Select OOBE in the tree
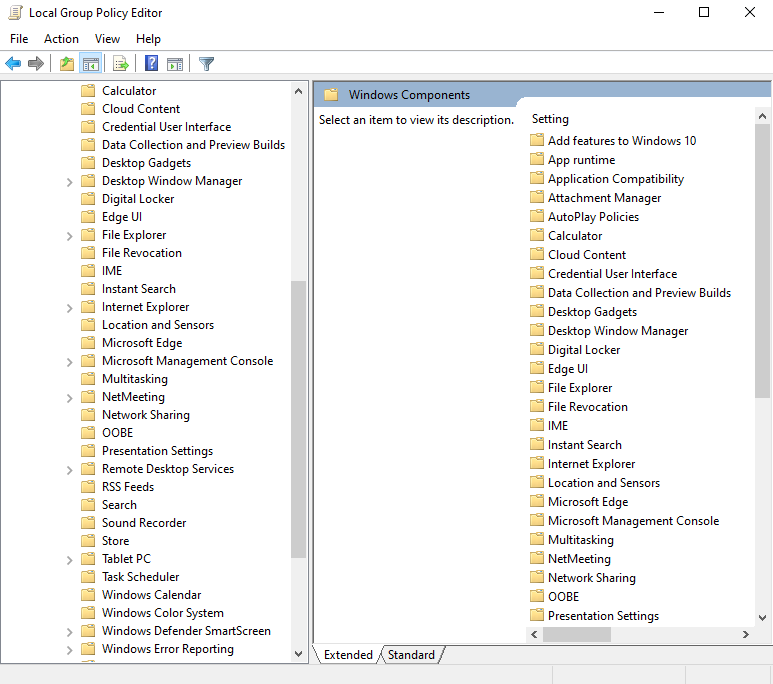 pos(117,432)
